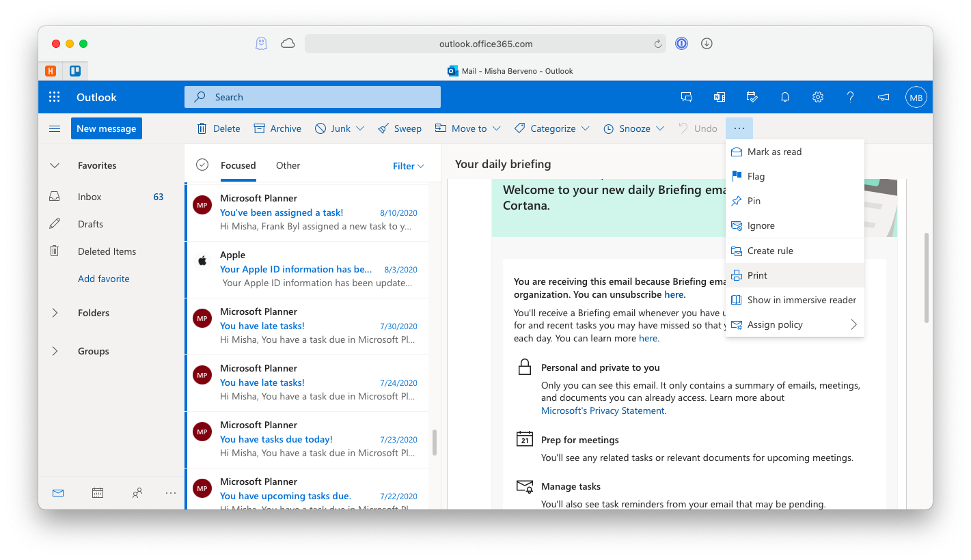Image resolution: width=971 pixels, height=560 pixels.
Task: Reload the page in Safari
Action: tap(657, 44)
